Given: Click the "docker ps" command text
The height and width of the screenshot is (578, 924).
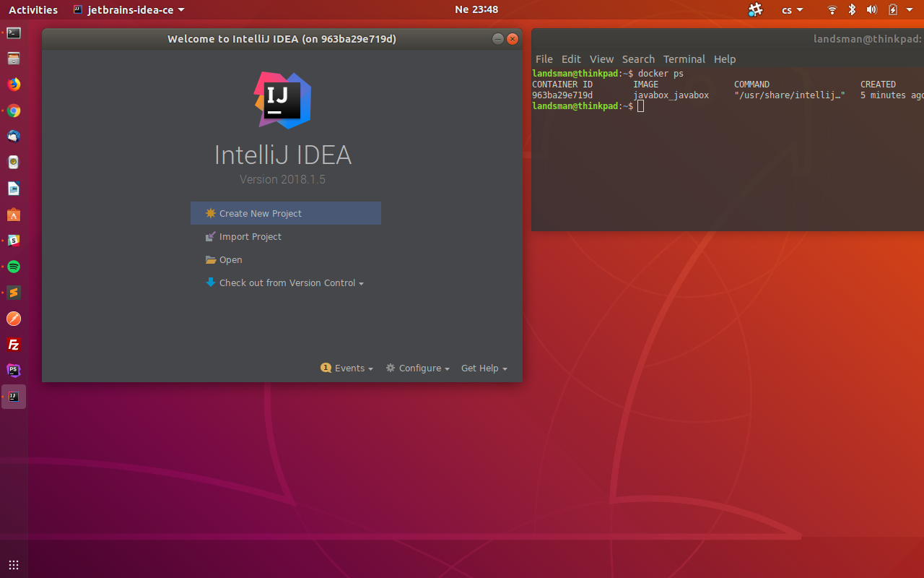Looking at the screenshot, I should click(x=661, y=74).
